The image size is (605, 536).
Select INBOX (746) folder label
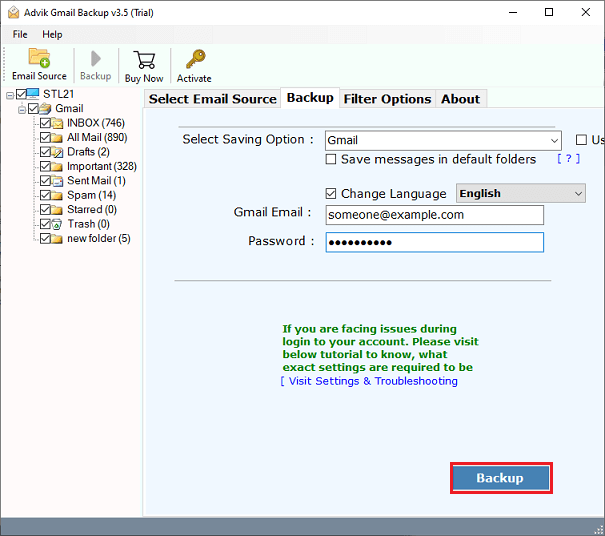pyautogui.click(x=96, y=123)
